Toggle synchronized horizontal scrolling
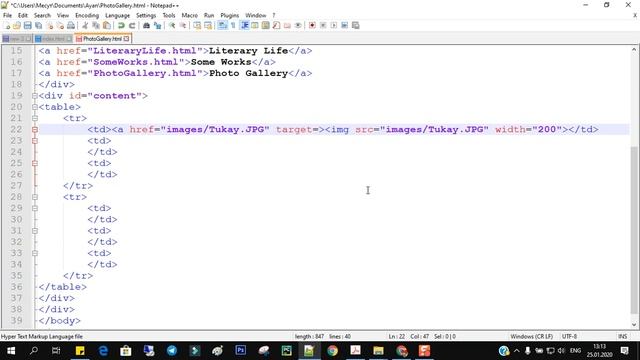 click(x=208, y=25)
